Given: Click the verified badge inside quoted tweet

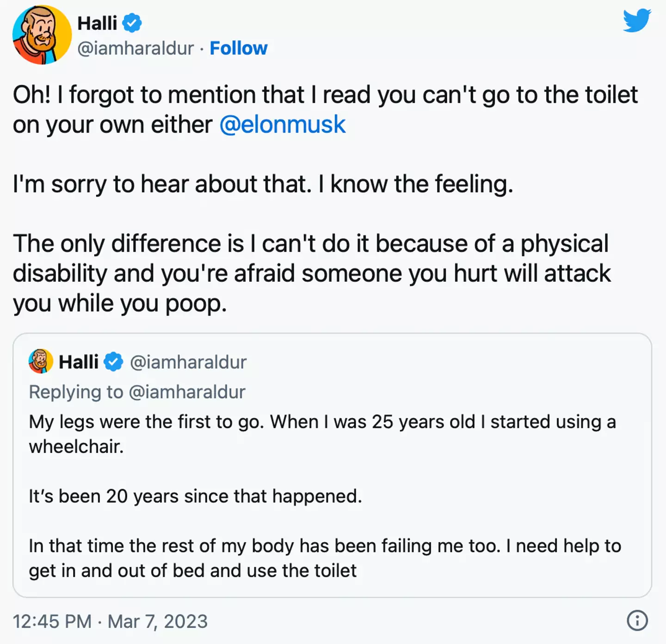Looking at the screenshot, I should tap(113, 362).
